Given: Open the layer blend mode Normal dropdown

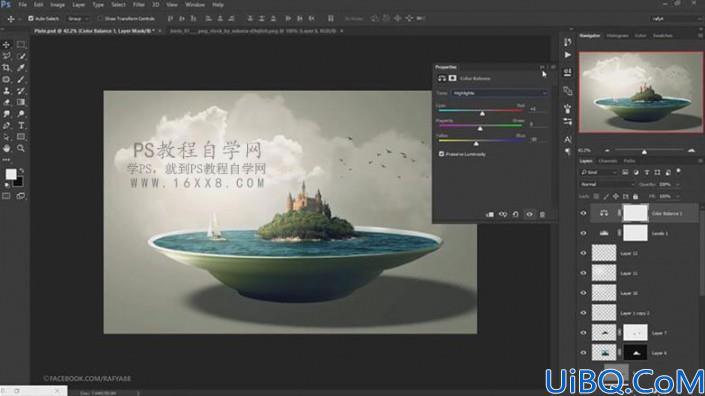Looking at the screenshot, I should (x=607, y=184).
